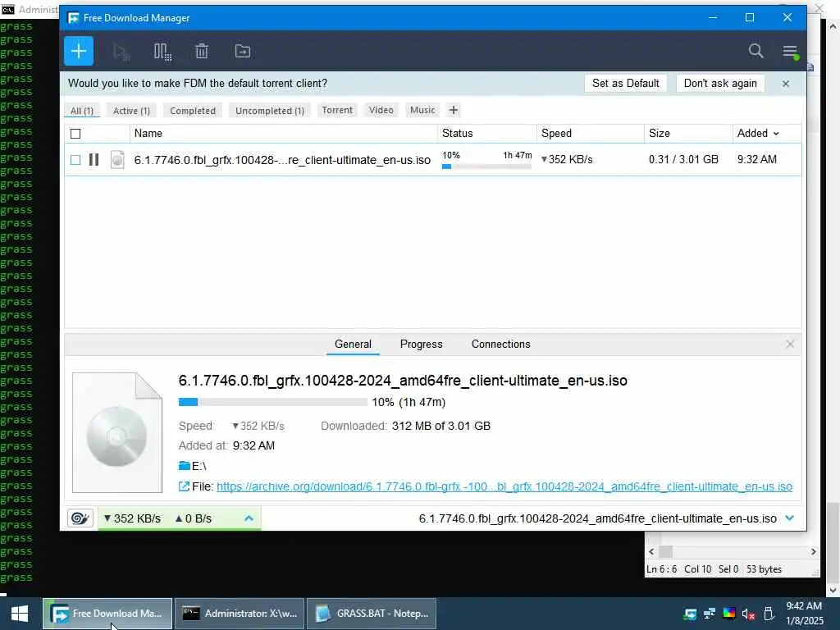
Task: Click external link icon beside File
Action: [184, 486]
